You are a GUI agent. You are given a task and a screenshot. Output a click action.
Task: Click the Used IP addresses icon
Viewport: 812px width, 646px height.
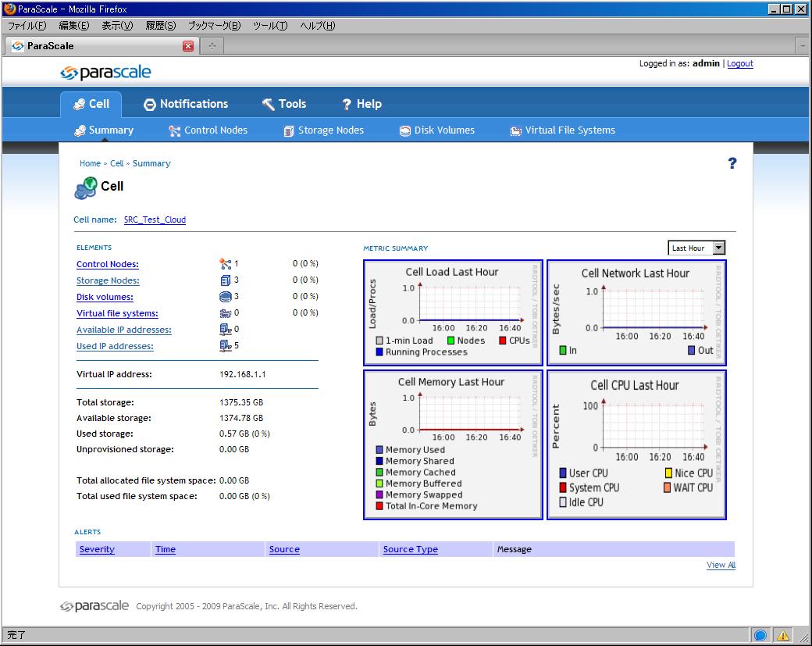point(226,346)
